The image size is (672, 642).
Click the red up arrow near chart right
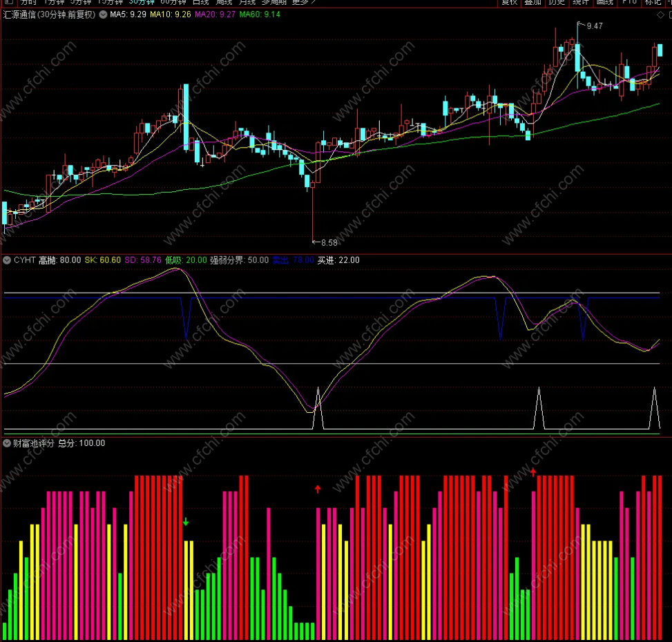pos(533,471)
